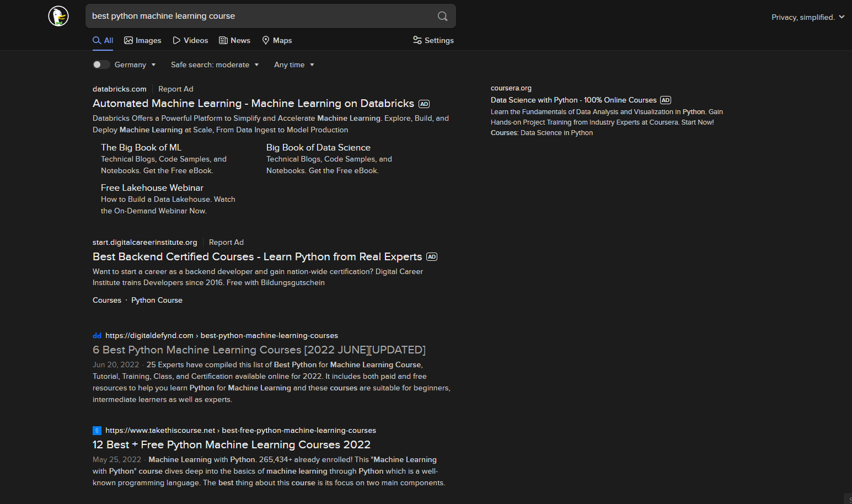Image resolution: width=852 pixels, height=504 pixels.
Task: Click the coursera.org domain link
Action: (x=511, y=88)
